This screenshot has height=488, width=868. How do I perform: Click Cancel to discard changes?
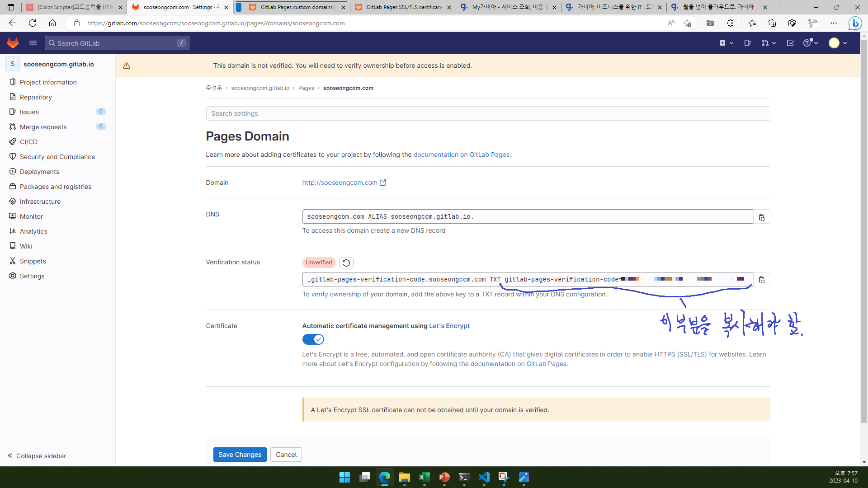[x=286, y=454]
